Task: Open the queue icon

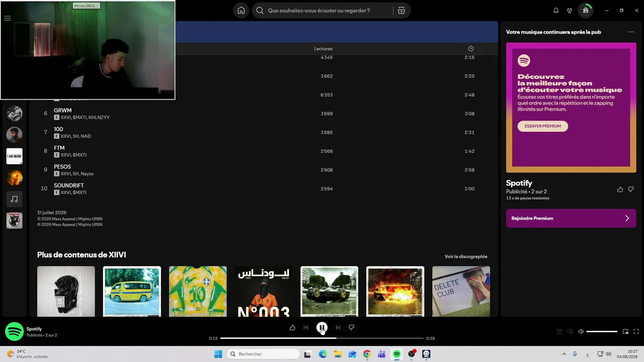Action: [559, 332]
